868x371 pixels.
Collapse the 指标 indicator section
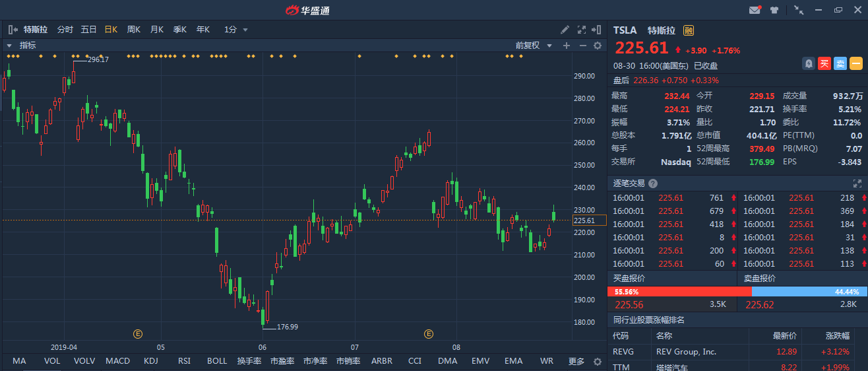[10, 46]
